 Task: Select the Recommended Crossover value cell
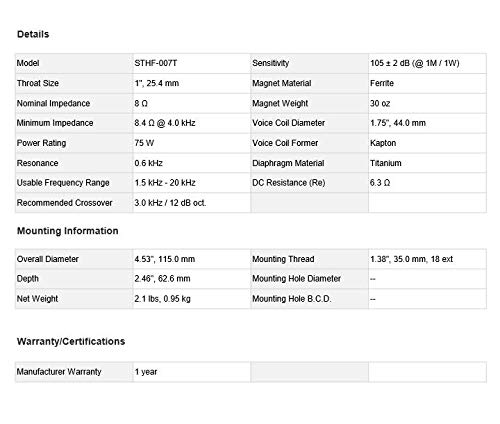pos(192,203)
